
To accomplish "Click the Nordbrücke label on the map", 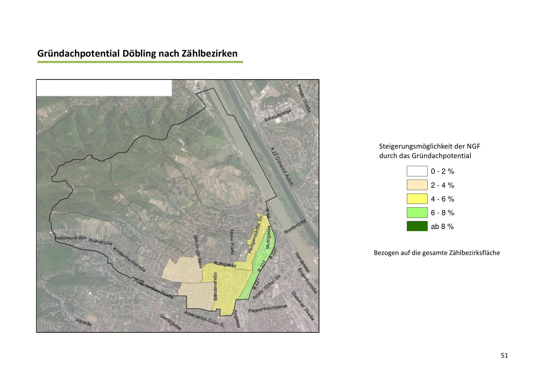I will [x=295, y=226].
